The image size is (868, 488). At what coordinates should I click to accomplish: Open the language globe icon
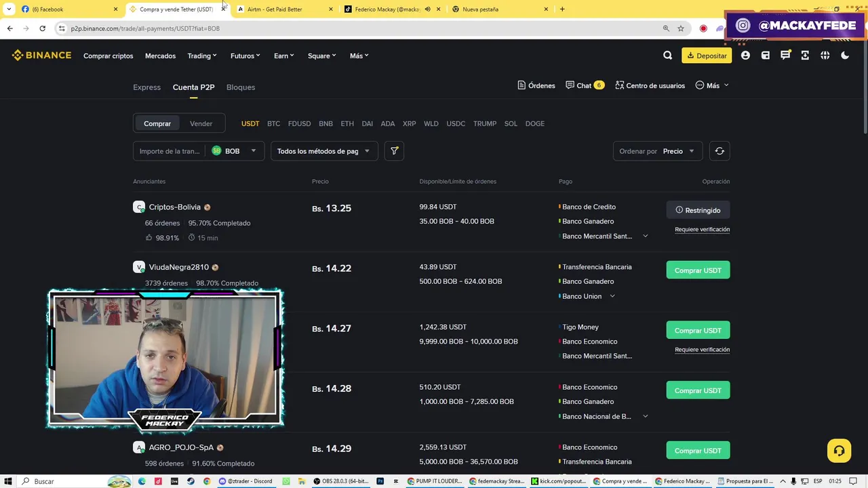(x=825, y=56)
